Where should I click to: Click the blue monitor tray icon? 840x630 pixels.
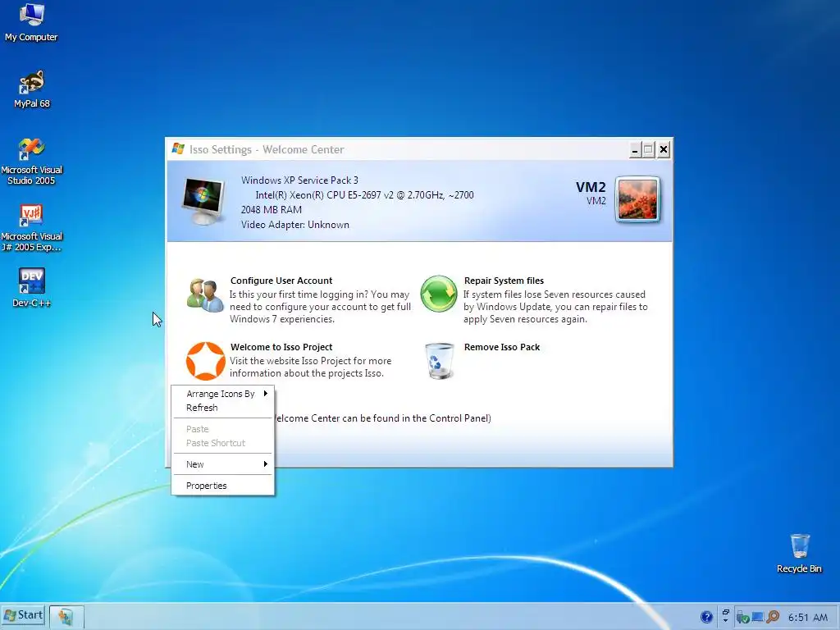click(x=757, y=617)
